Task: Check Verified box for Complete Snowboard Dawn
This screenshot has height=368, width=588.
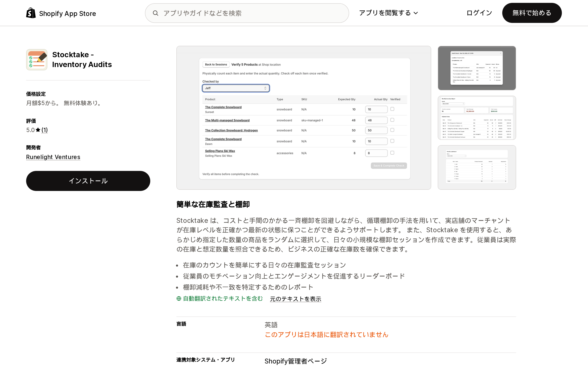Action: pyautogui.click(x=392, y=141)
